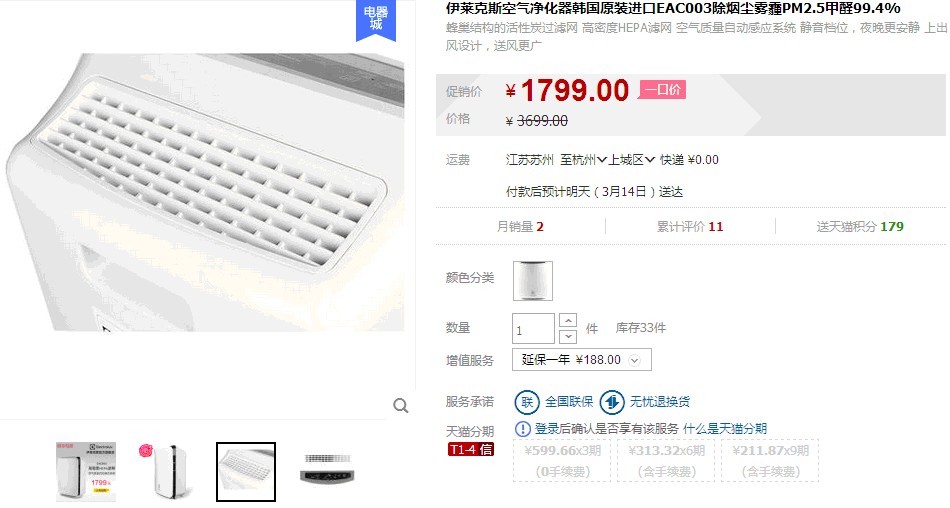This screenshot has width=950, height=508.
Task: Click the 全国联保 service badge icon
Action: (x=526, y=402)
